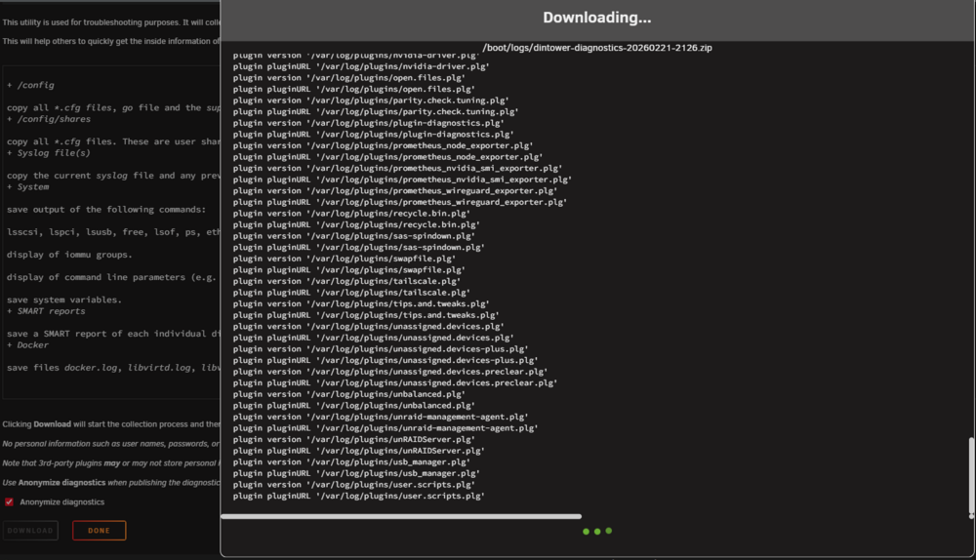Click log line version parity.check.tuning.plg
976x560 pixels.
click(371, 100)
